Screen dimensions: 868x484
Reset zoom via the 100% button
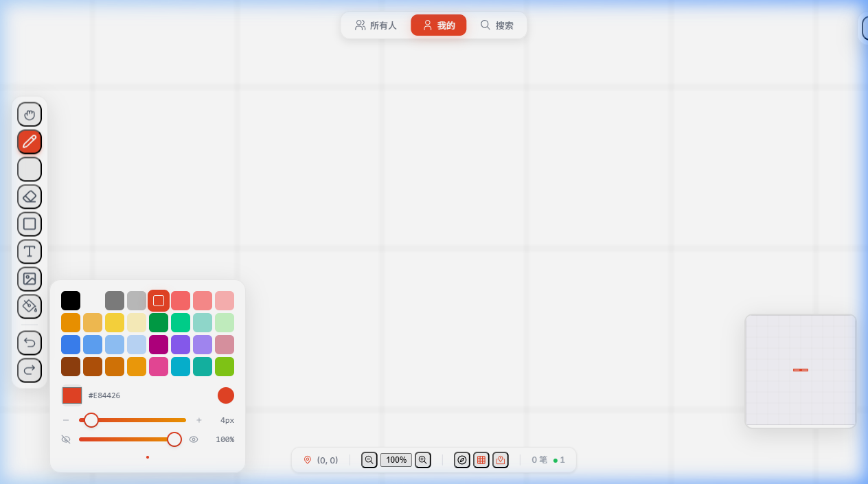coord(396,460)
